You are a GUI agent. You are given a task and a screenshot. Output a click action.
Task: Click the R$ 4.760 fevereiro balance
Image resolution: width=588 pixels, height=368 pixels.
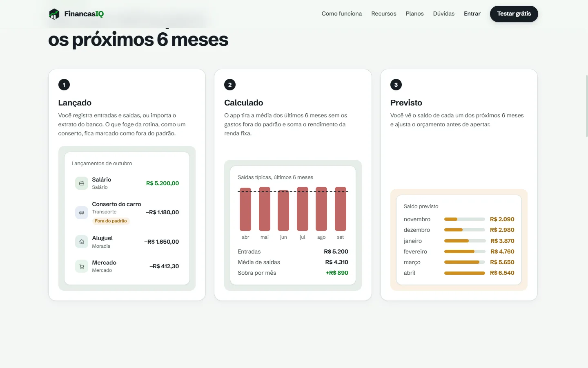click(502, 251)
